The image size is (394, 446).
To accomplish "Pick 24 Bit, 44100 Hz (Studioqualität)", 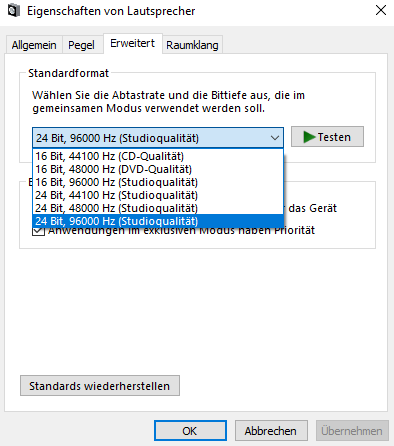I will pos(158,195).
